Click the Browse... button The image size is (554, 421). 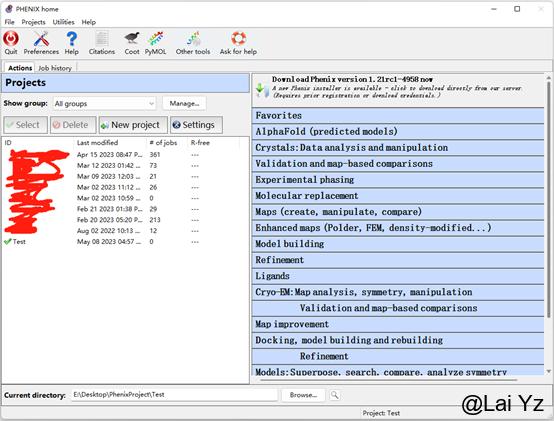pyautogui.click(x=303, y=395)
